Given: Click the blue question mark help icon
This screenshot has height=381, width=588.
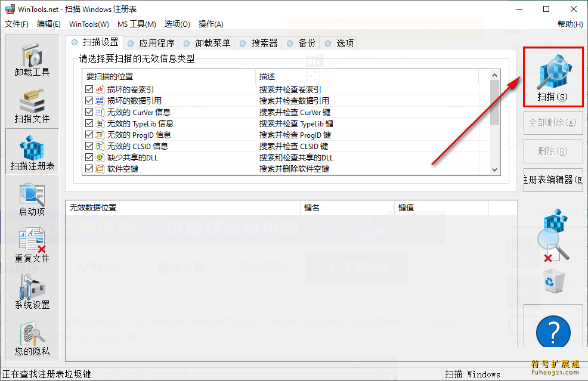Looking at the screenshot, I should coord(553,332).
